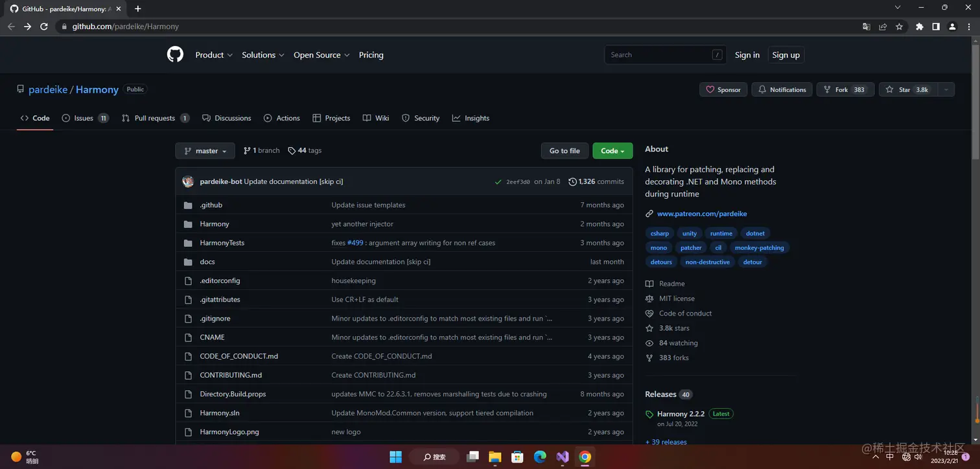Open Chrome's three-dot menu
Viewport: 980px width, 469px height.
click(968, 27)
